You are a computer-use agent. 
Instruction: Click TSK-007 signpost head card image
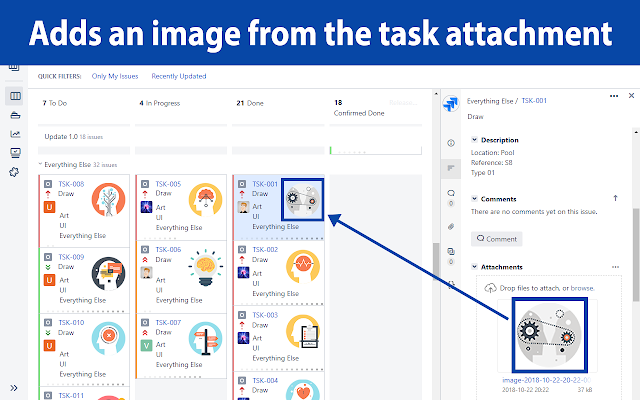click(x=205, y=338)
